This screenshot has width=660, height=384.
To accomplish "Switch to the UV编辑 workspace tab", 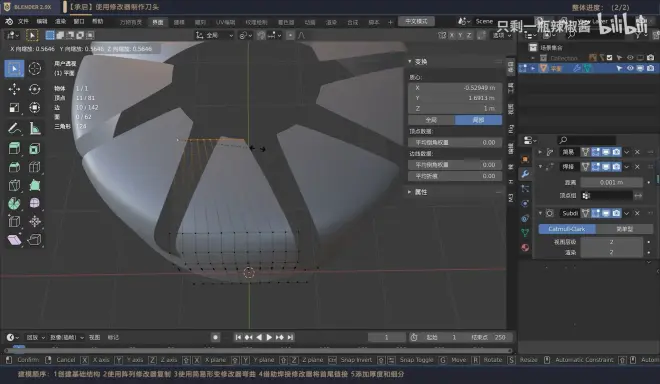I will [226, 22].
